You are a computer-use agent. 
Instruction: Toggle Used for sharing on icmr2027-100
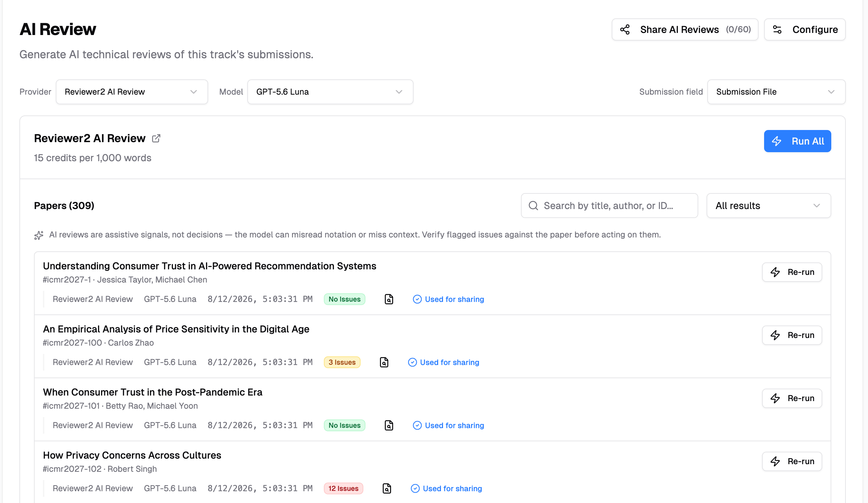pyautogui.click(x=444, y=362)
